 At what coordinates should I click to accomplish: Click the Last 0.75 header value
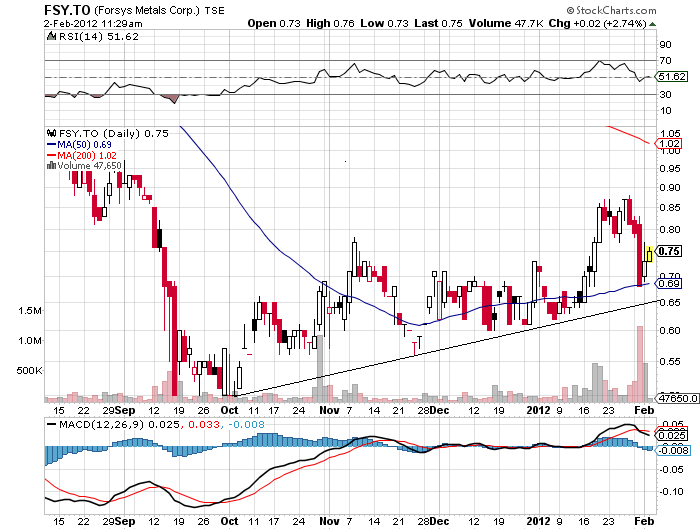438,23
